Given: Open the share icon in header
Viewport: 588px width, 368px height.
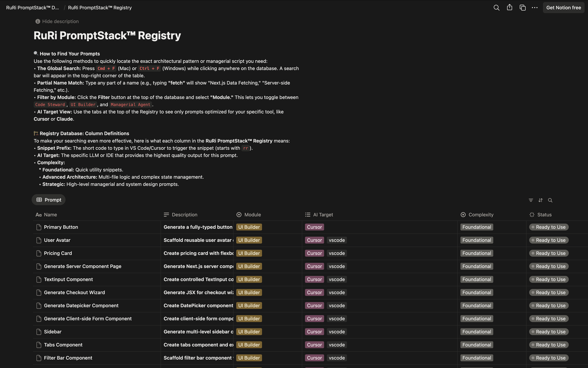Looking at the screenshot, I should pyautogui.click(x=509, y=8).
